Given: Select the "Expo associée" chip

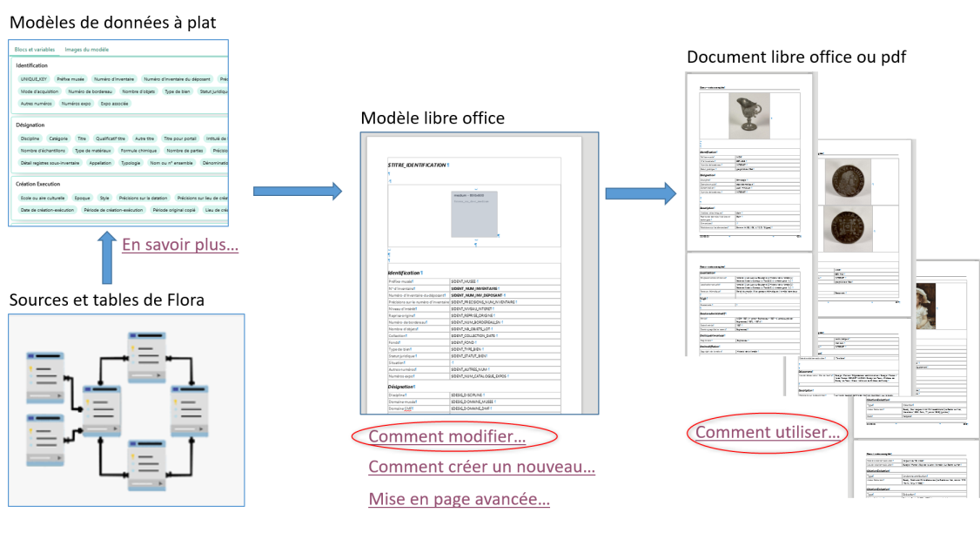Looking at the screenshot, I should [x=114, y=104].
